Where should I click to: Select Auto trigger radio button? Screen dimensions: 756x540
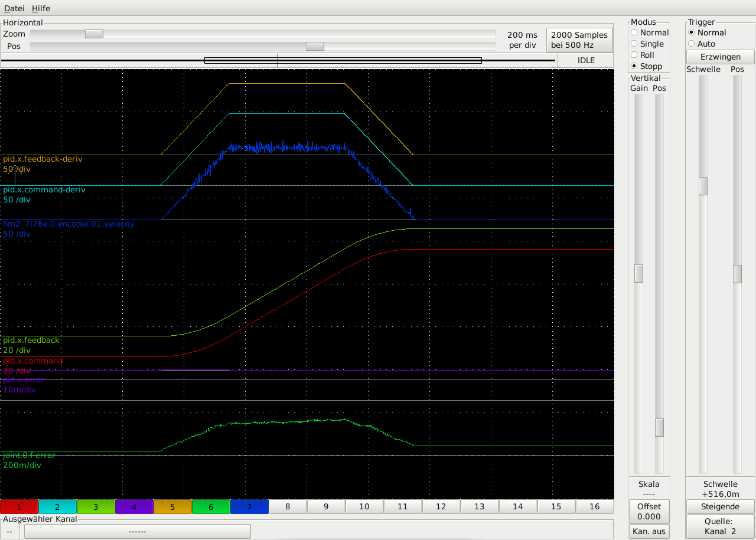702,44
